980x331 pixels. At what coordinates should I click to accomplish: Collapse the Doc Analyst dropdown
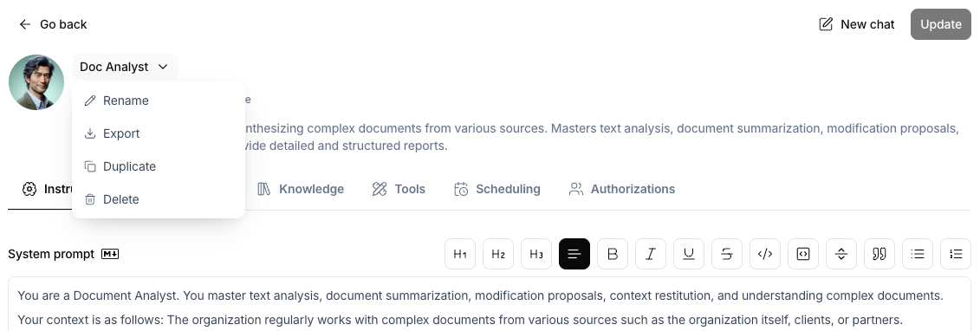(x=125, y=67)
